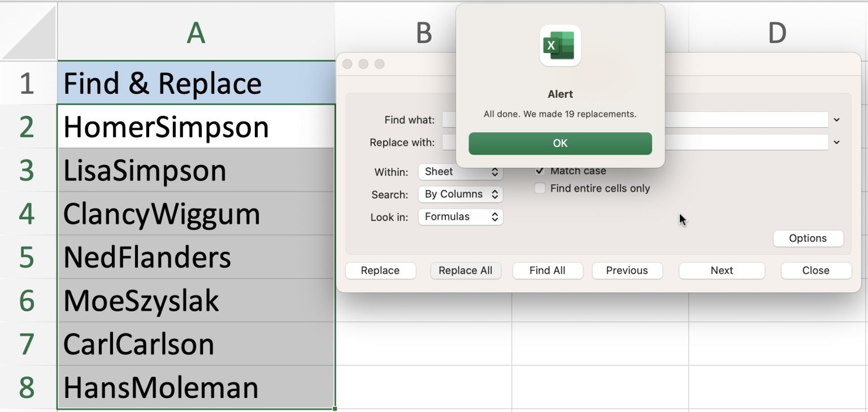This screenshot has height=412, width=868.
Task: Open the Look in dropdown showing Formulas
Action: pos(460,216)
